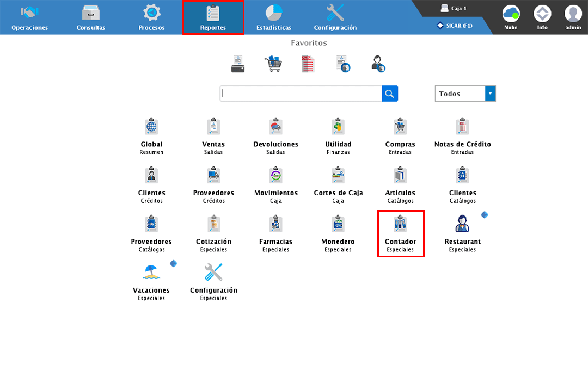Image resolution: width=588 pixels, height=377 pixels.
Task: Click the magnifier search button
Action: pyautogui.click(x=390, y=94)
